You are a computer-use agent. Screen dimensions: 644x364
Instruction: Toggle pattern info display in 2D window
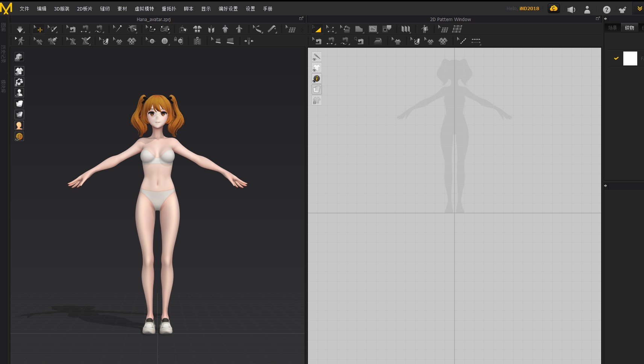pos(317,79)
